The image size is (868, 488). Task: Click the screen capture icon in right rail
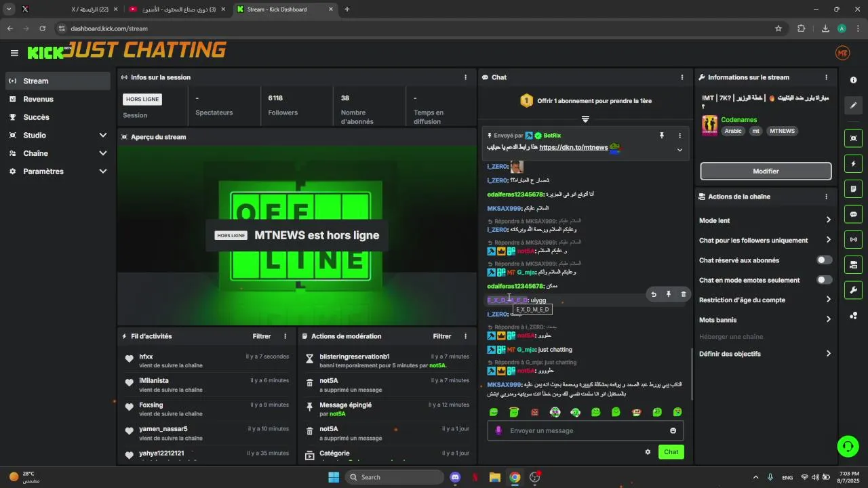coord(853,138)
